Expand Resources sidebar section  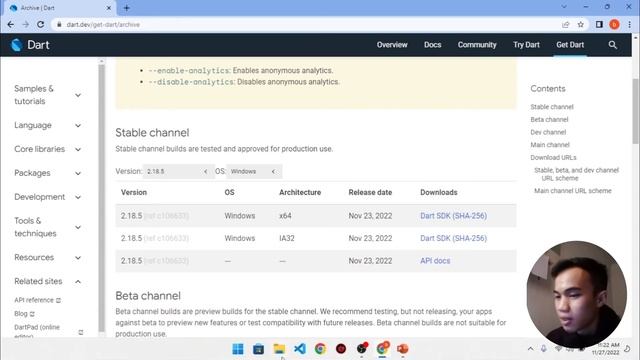pyautogui.click(x=78, y=258)
